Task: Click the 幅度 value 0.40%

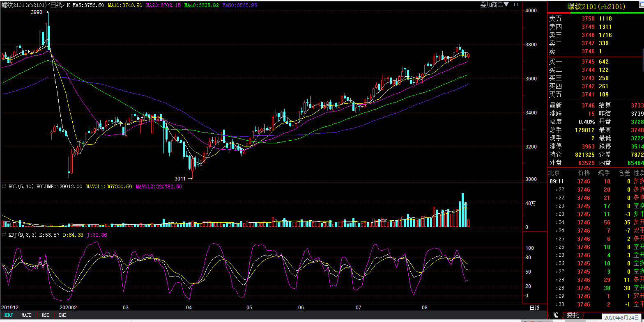Action: [586, 122]
